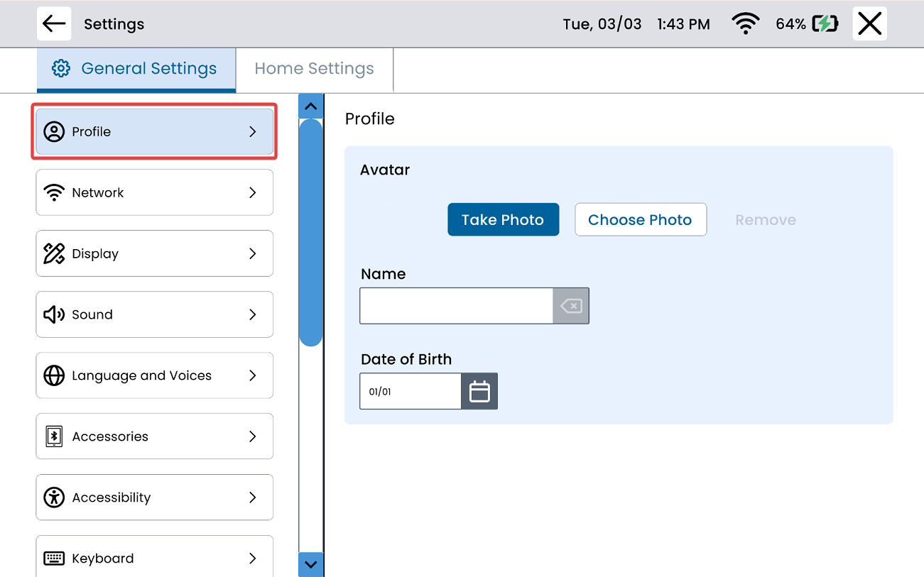Screen dimensions: 924x577
Task: Click the Sound speaker icon
Action: [54, 314]
